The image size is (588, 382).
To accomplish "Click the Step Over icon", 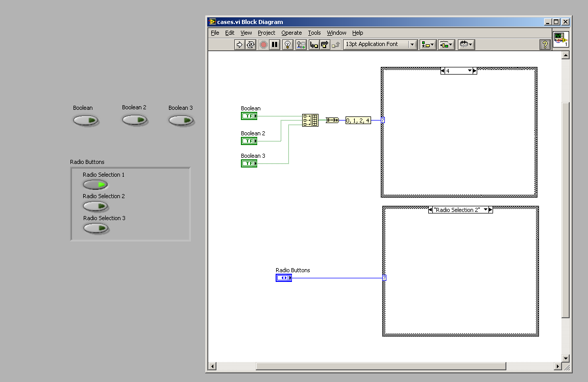I will (325, 44).
